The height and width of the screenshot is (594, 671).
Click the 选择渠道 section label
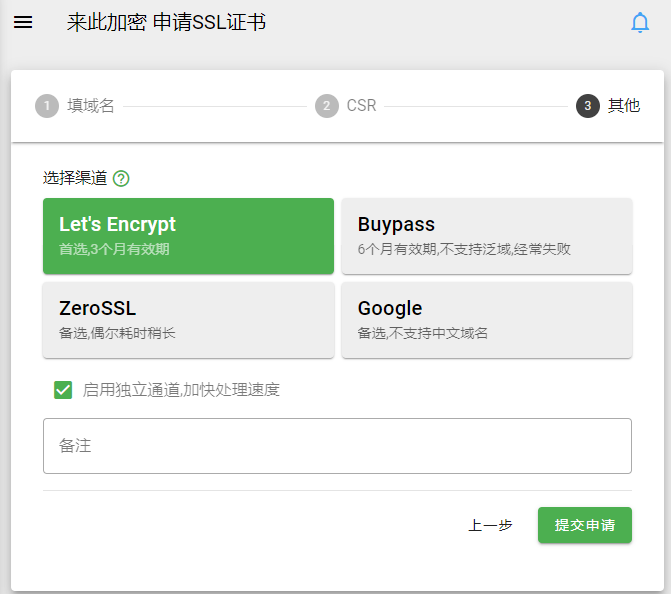(75, 178)
